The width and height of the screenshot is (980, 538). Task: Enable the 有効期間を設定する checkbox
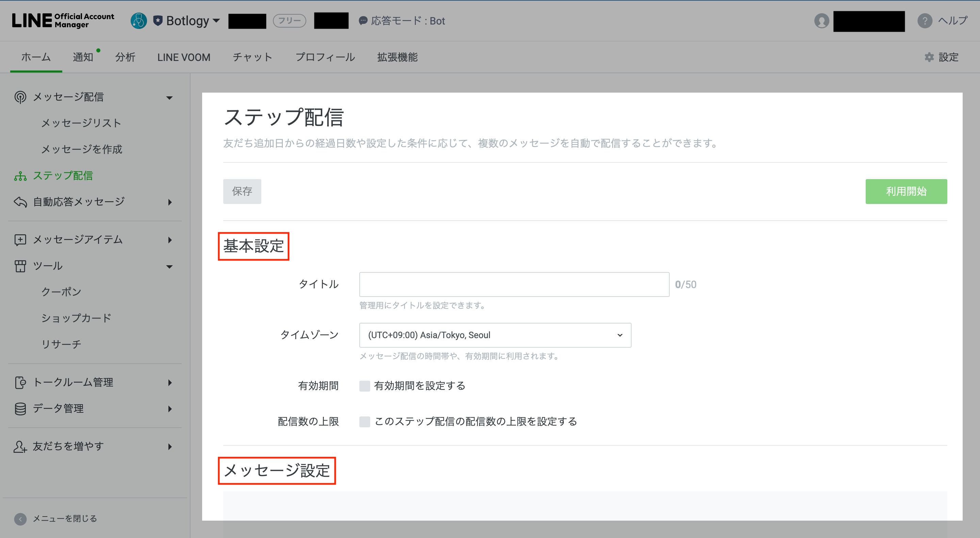[364, 386]
